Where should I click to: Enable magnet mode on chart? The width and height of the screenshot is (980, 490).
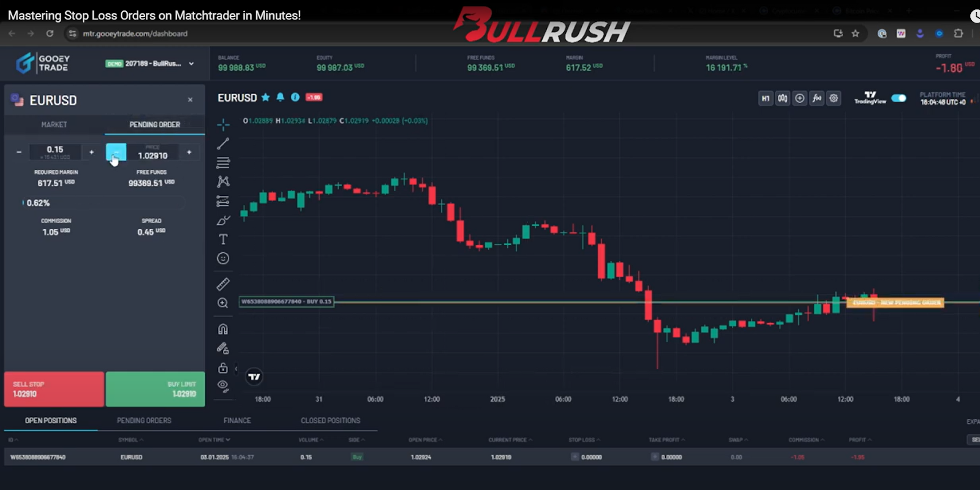(223, 329)
